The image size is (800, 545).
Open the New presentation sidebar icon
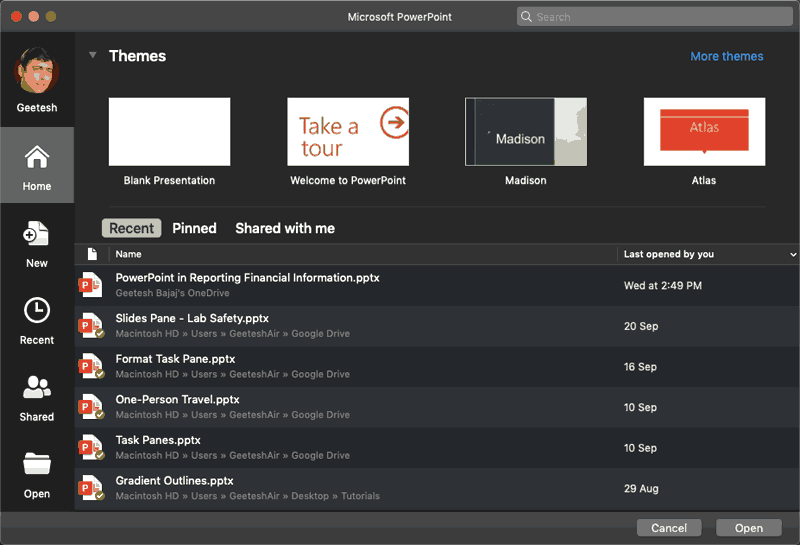click(37, 235)
